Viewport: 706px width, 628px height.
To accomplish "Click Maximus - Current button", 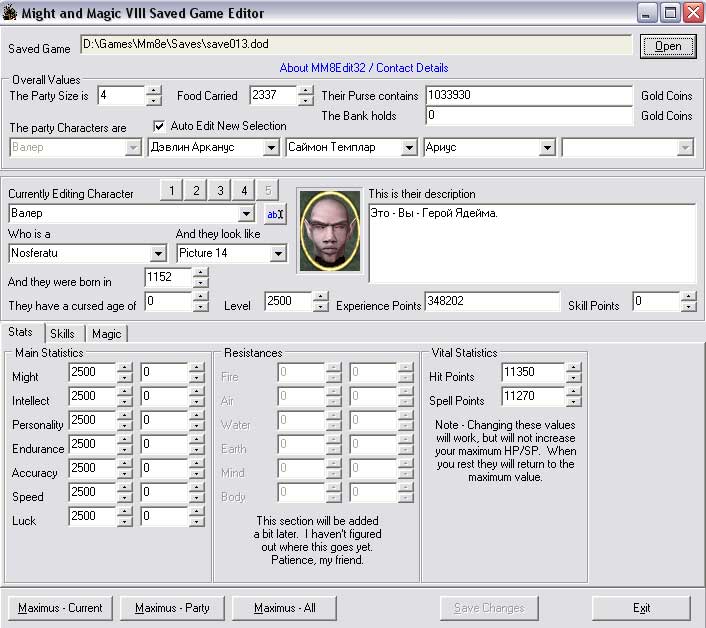I will (60, 608).
